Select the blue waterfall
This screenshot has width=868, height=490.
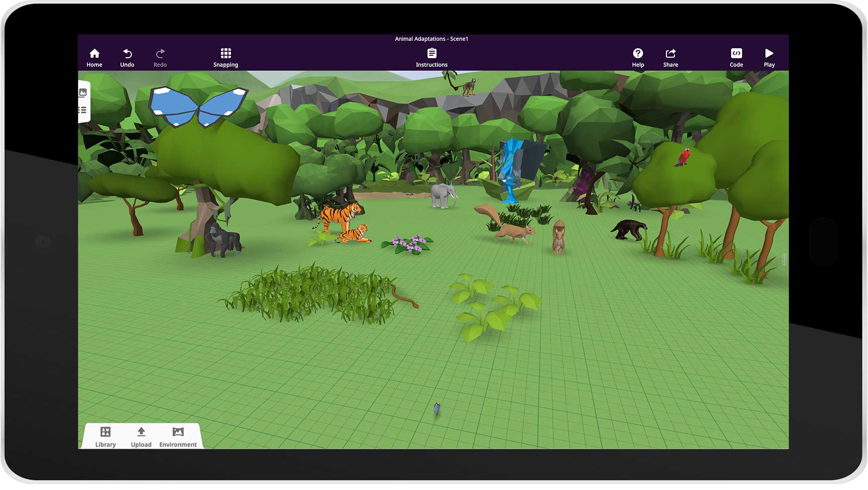(511, 171)
